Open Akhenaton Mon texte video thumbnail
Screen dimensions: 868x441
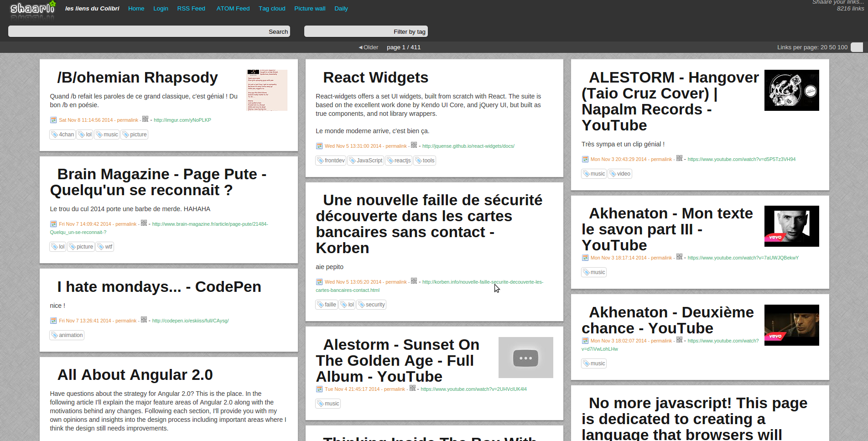click(791, 226)
